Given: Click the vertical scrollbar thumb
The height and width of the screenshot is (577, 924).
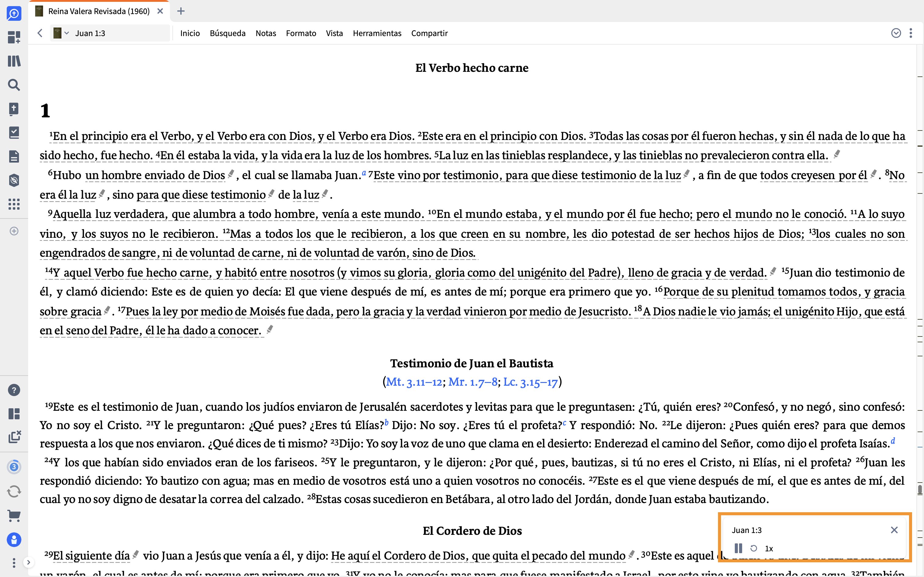Looking at the screenshot, I should click(920, 489).
